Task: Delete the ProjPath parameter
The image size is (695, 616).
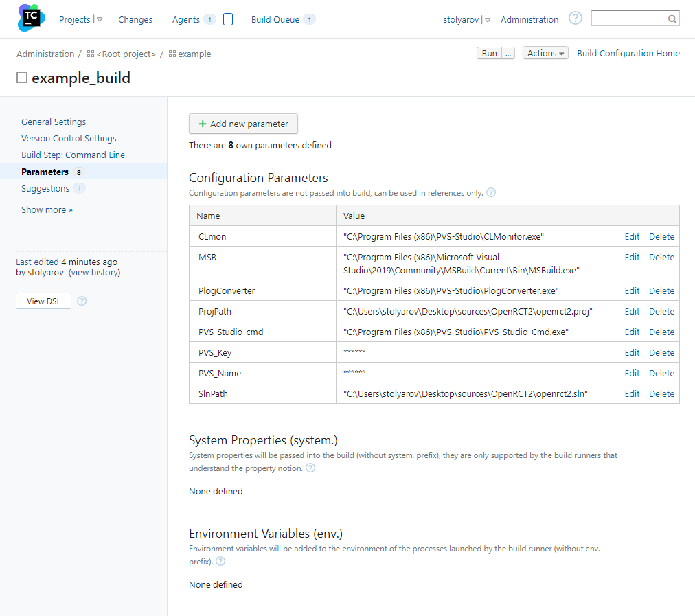Action: coord(661,312)
